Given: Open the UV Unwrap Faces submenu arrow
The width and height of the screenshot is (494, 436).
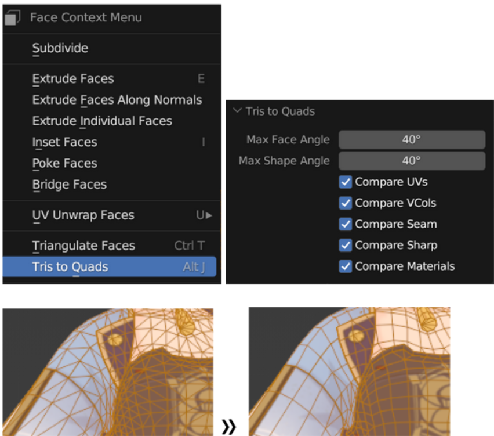Looking at the screenshot, I should 209,215.
